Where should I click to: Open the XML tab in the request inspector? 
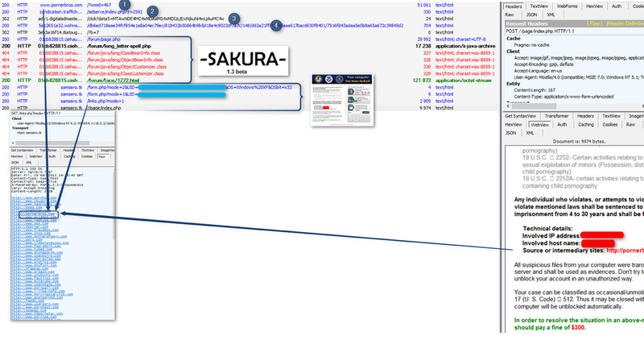click(551, 15)
